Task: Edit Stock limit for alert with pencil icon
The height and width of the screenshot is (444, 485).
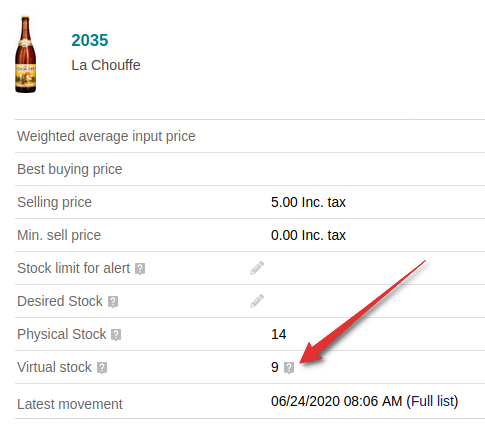Action: [x=257, y=268]
